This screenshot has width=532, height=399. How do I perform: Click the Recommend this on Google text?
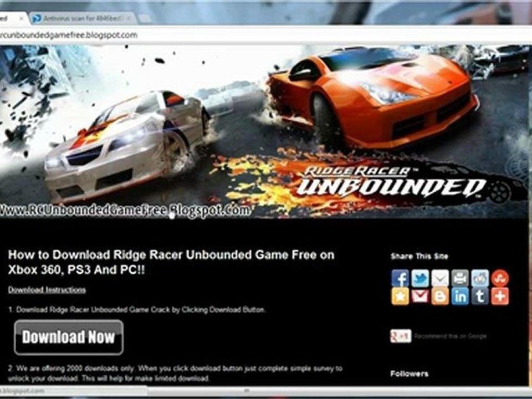450,336
